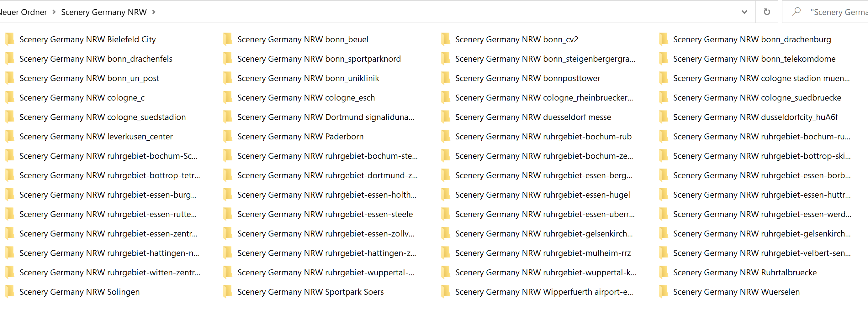
Task: Select folder icon for duesseldorf messe
Action: [x=446, y=117]
